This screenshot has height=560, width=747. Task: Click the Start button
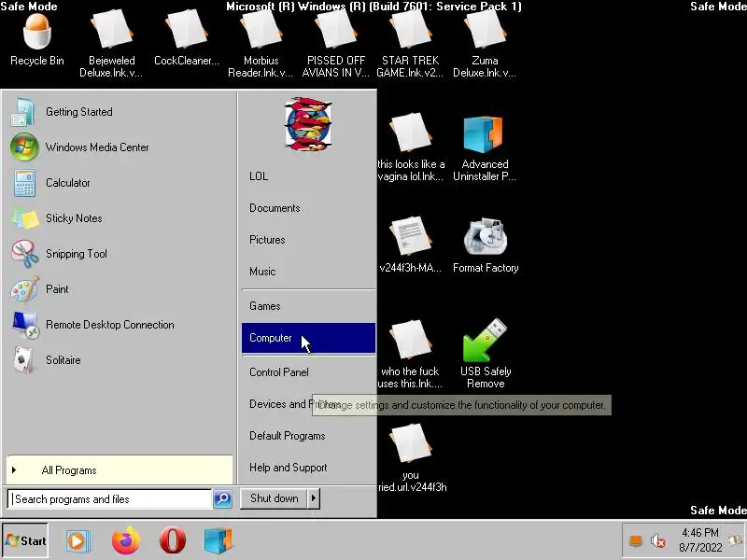click(x=25, y=541)
